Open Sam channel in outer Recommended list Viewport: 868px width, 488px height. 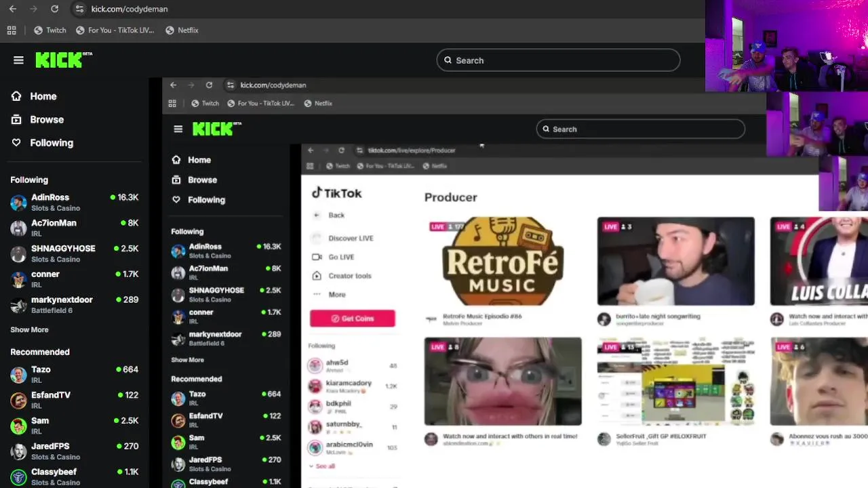(x=75, y=426)
